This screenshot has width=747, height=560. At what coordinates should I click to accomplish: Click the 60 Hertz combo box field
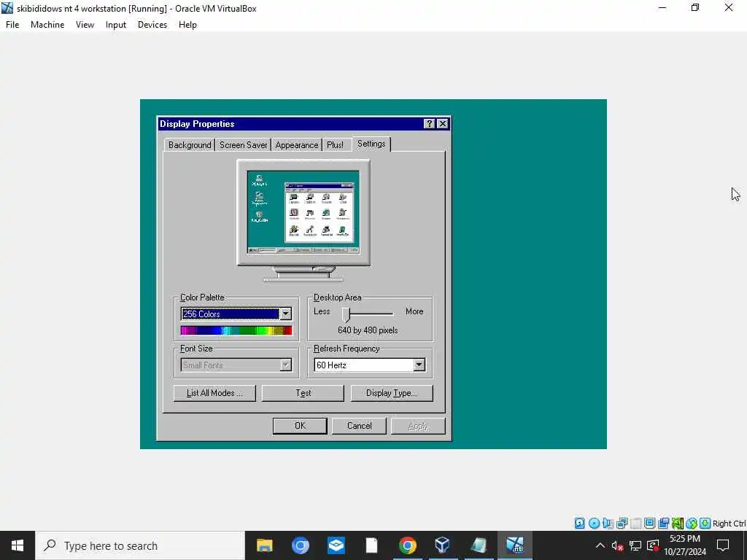[x=363, y=365]
